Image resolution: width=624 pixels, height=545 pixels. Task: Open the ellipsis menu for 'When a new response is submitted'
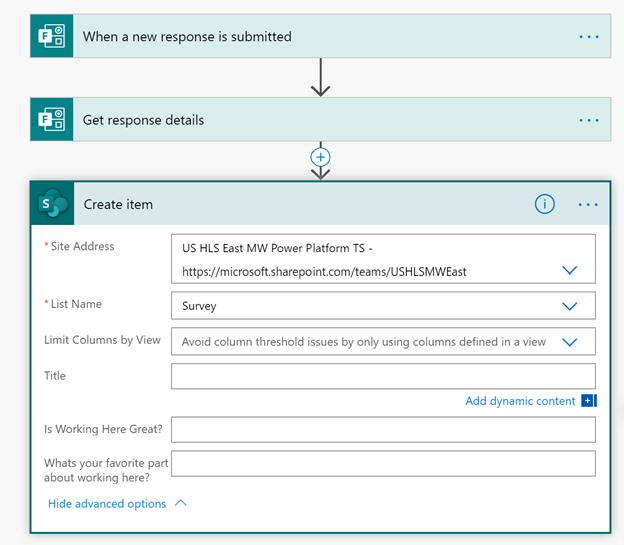pos(589,37)
